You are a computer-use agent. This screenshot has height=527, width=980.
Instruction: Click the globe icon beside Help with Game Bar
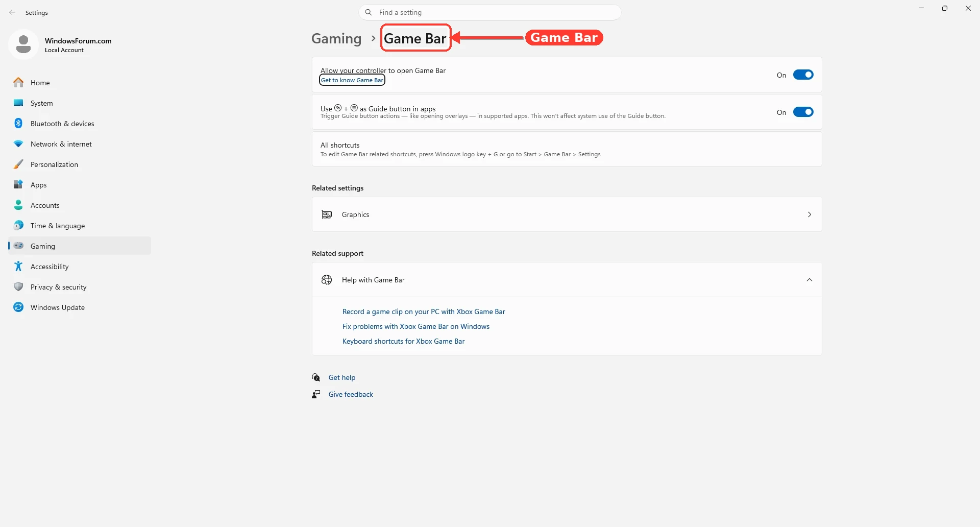pos(327,280)
